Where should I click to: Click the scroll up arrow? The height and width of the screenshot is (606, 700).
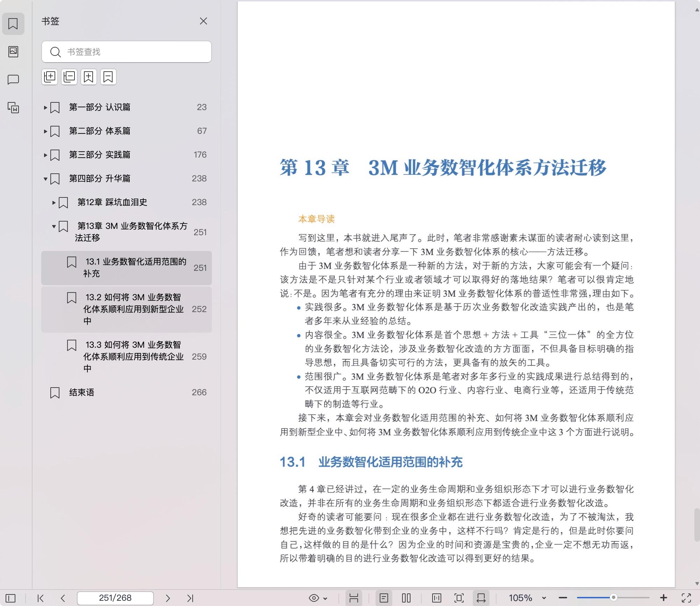point(697,10)
